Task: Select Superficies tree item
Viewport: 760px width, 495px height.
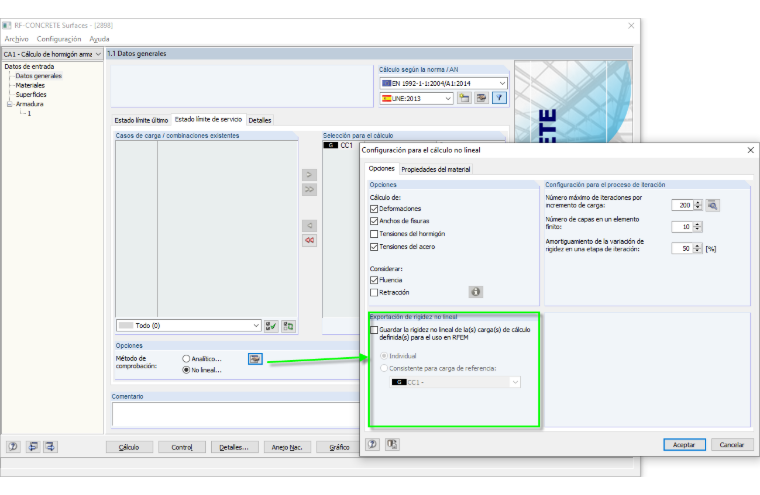Action: tap(31, 95)
